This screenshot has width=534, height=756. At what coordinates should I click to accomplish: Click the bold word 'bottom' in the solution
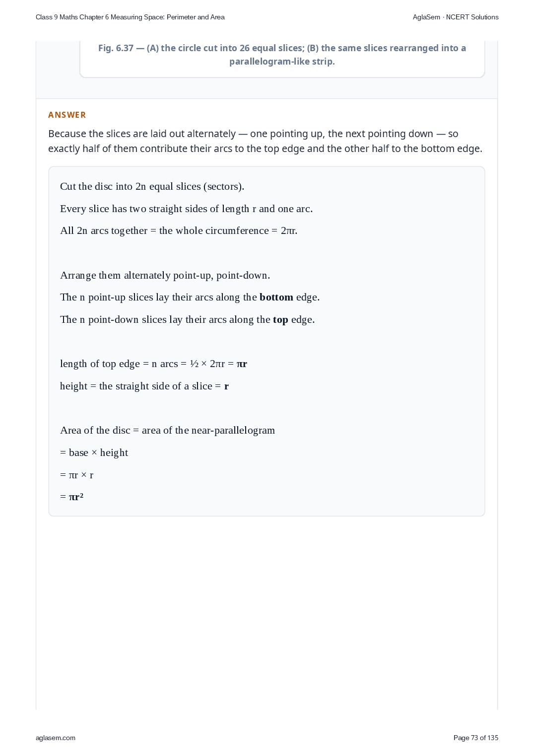pos(276,297)
